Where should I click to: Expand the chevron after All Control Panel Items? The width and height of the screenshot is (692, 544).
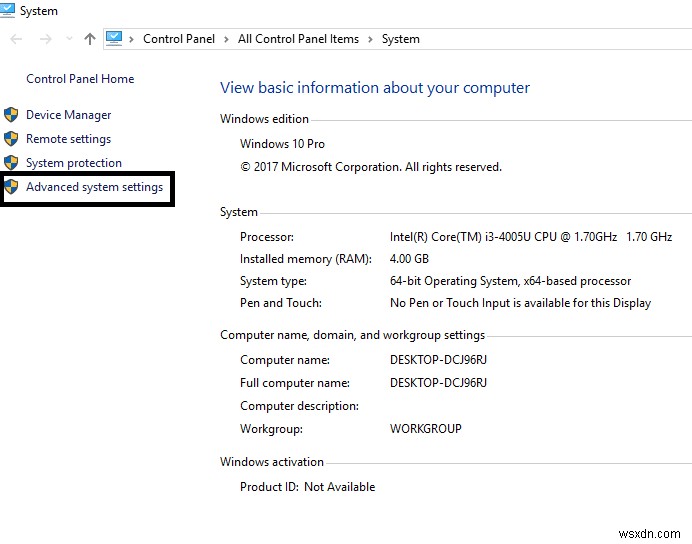pos(370,39)
